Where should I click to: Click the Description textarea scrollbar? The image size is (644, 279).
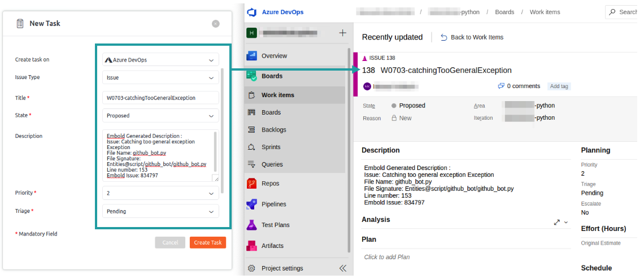coord(215,151)
